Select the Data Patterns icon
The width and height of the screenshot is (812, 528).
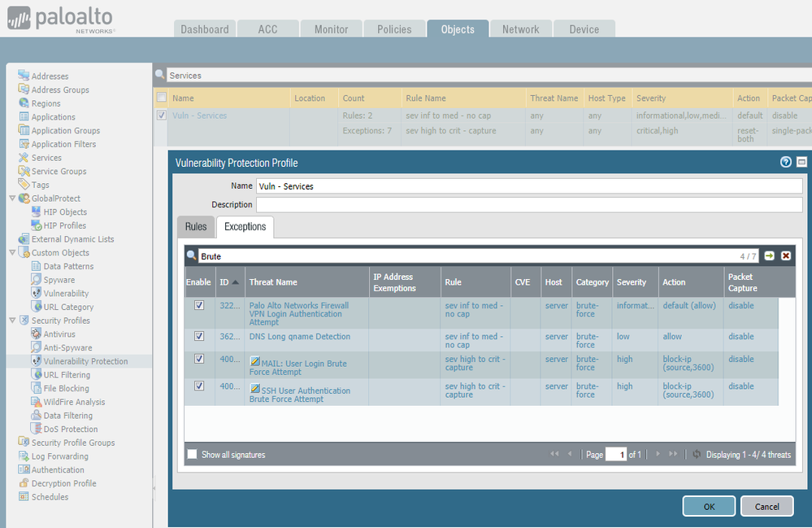(36, 266)
